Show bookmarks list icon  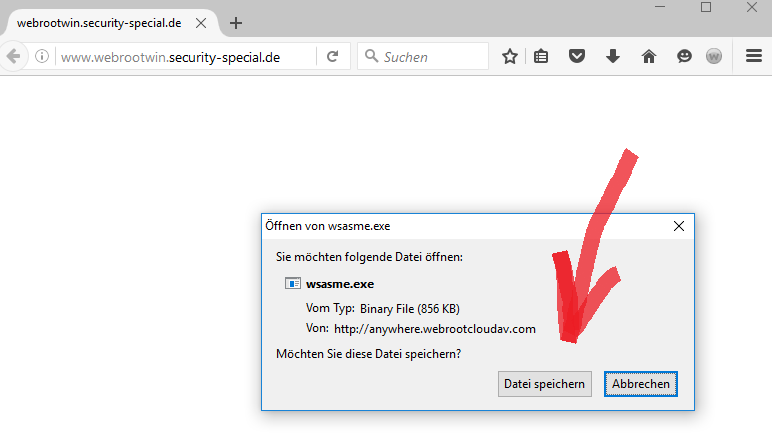[541, 57]
